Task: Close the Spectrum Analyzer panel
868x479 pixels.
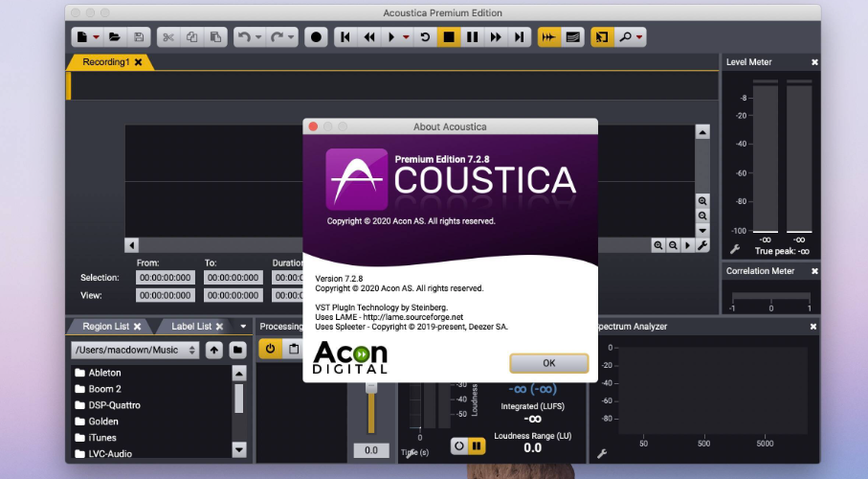Action: click(x=813, y=327)
